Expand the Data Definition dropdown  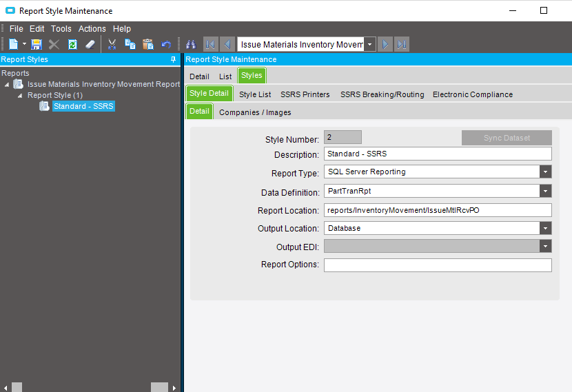(x=545, y=192)
